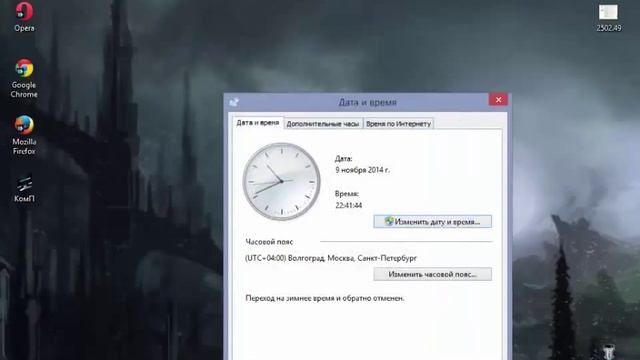Click the Часовой пояс section label
The width and height of the screenshot is (640, 360).
pyautogui.click(x=269, y=242)
